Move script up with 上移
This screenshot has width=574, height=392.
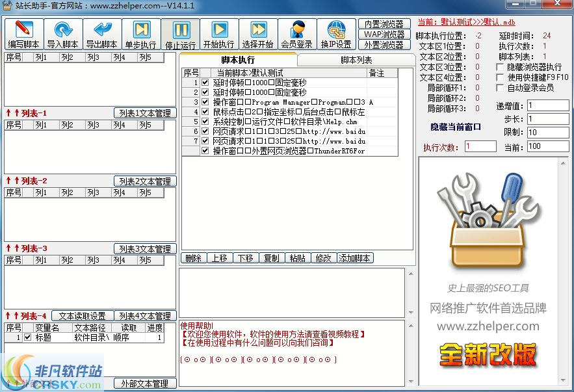pos(220,258)
